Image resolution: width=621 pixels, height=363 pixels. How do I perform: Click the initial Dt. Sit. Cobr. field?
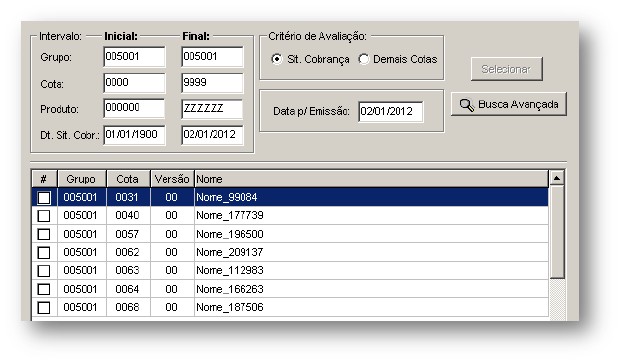134,135
